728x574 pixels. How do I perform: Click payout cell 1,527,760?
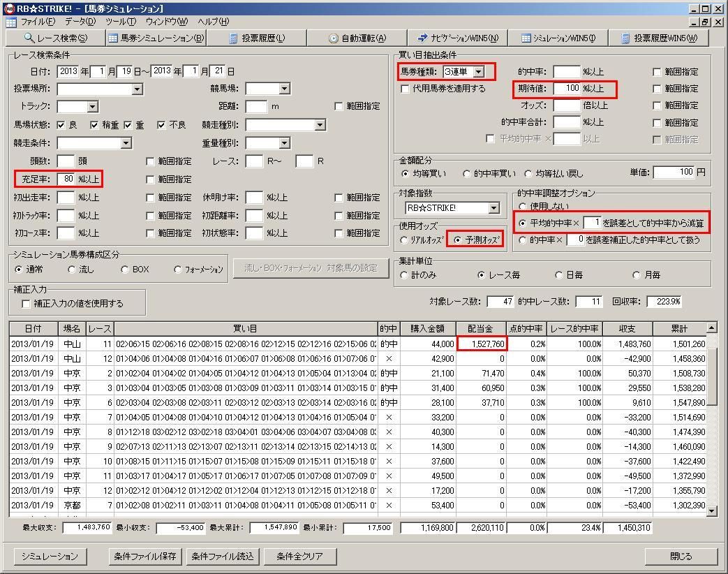coord(482,344)
